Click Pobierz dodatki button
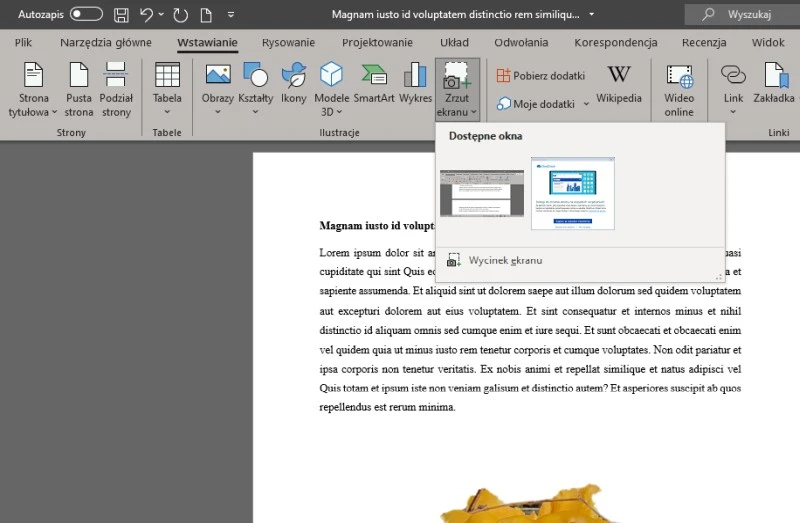800x523 pixels. coord(543,76)
